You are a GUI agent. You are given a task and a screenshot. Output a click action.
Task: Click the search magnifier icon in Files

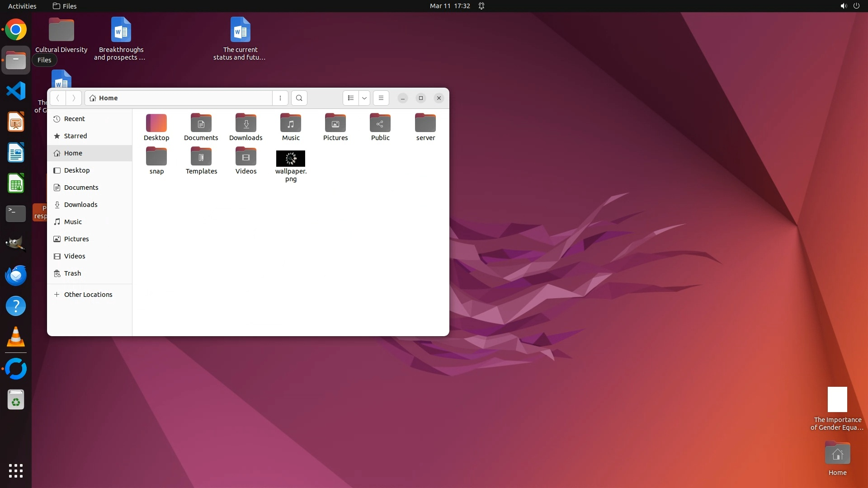[299, 98]
